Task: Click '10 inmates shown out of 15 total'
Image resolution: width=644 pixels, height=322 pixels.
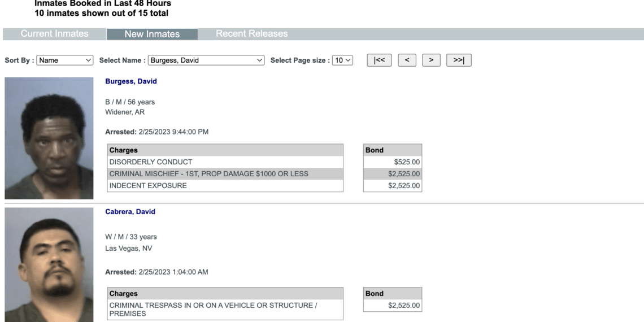Action: (102, 13)
